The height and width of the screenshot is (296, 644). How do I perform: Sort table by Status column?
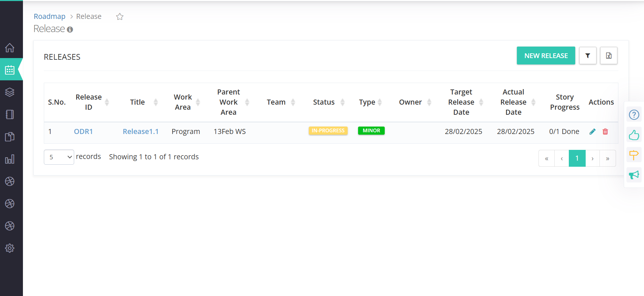click(x=343, y=102)
